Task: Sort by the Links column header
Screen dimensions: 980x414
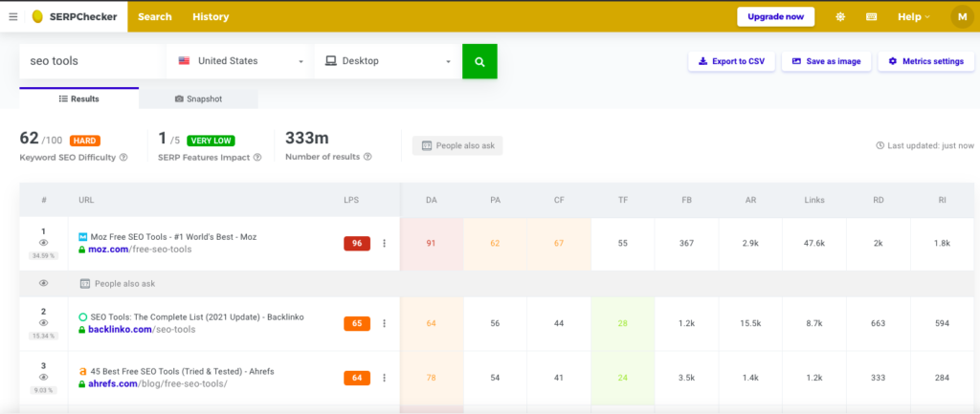Action: 814,201
